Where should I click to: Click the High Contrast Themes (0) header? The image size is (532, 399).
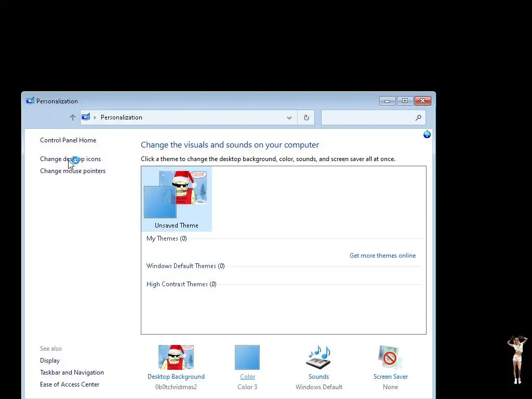181,284
